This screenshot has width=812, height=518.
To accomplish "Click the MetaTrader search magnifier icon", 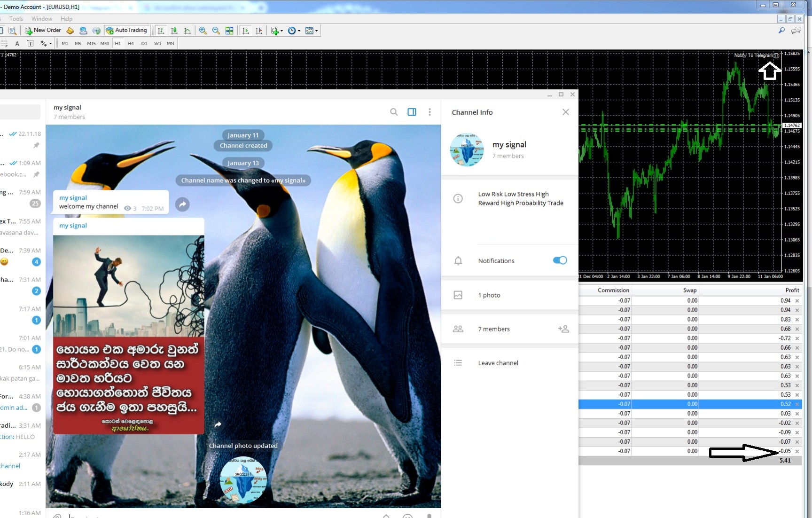I will pos(781,31).
